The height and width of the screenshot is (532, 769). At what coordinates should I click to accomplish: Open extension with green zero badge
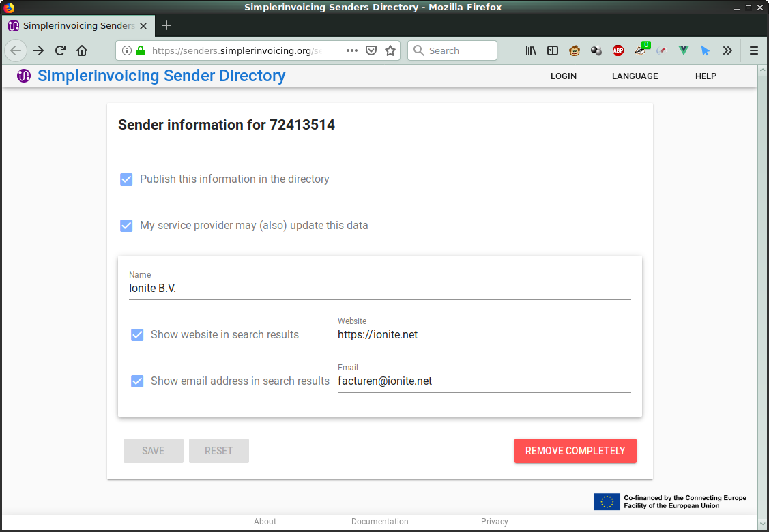tap(641, 49)
